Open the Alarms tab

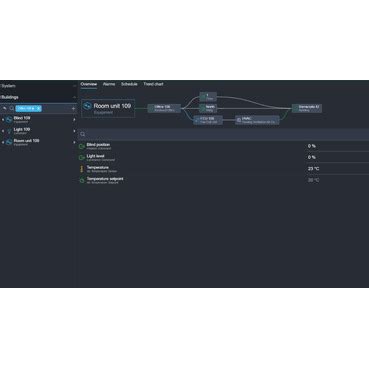(109, 84)
